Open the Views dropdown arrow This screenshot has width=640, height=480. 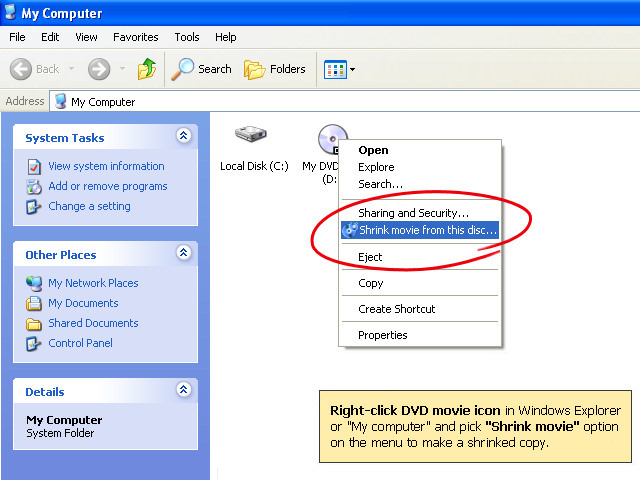pyautogui.click(x=353, y=69)
